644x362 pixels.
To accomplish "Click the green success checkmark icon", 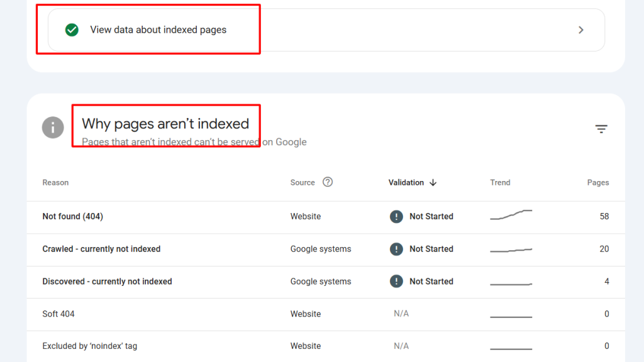I will click(71, 29).
